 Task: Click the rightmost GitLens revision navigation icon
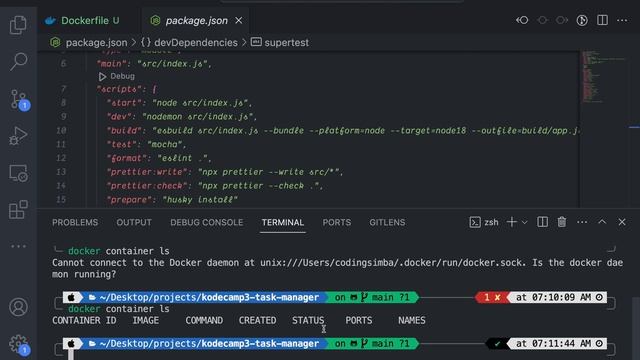[562, 20]
